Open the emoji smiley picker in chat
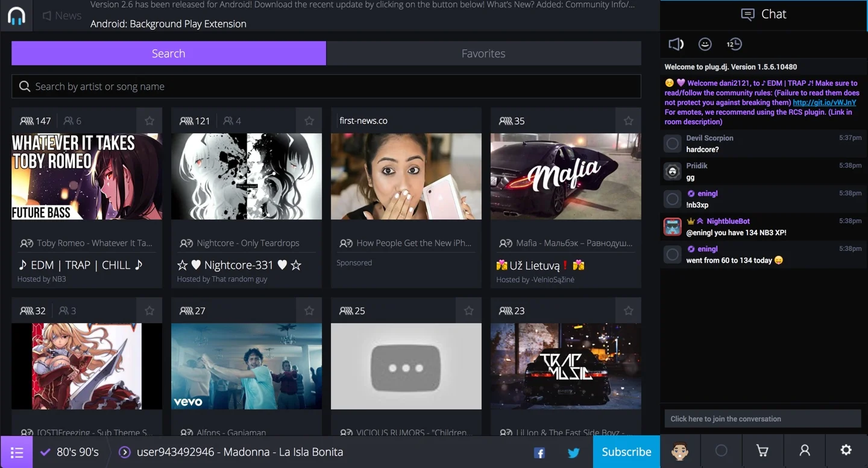This screenshot has height=468, width=868. click(x=705, y=44)
